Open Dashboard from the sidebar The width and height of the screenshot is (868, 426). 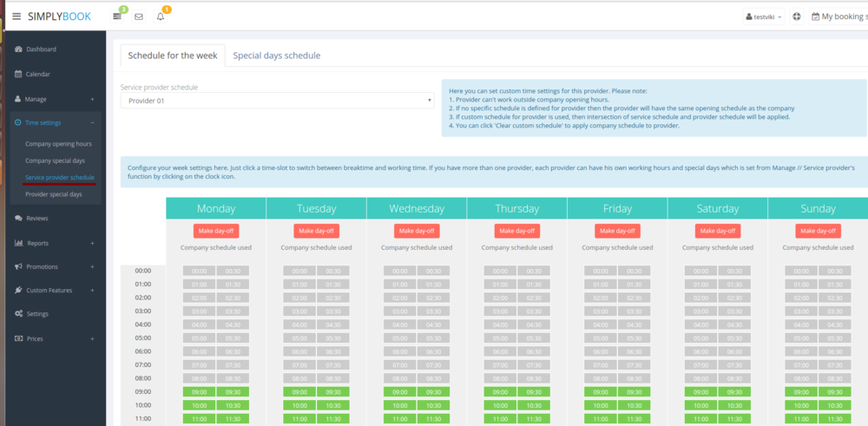click(x=41, y=49)
